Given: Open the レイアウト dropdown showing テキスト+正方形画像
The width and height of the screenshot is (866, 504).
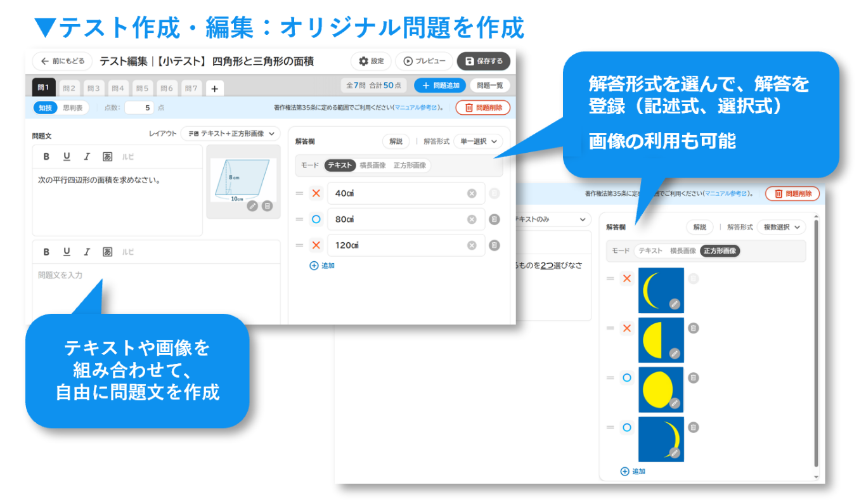Looking at the screenshot, I should [231, 134].
